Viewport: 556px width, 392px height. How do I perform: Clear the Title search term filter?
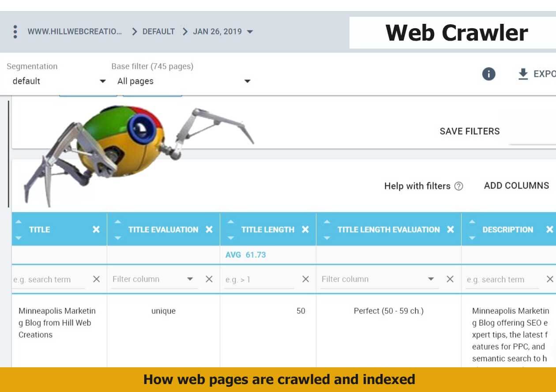pyautogui.click(x=96, y=279)
